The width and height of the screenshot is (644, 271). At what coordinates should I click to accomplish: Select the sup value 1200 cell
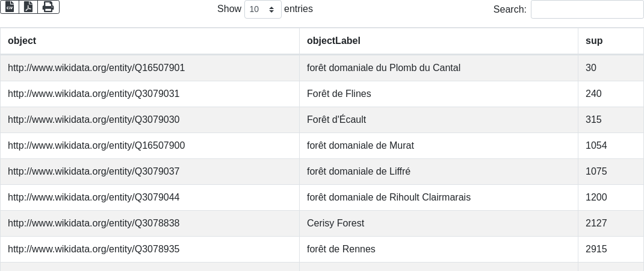point(596,198)
